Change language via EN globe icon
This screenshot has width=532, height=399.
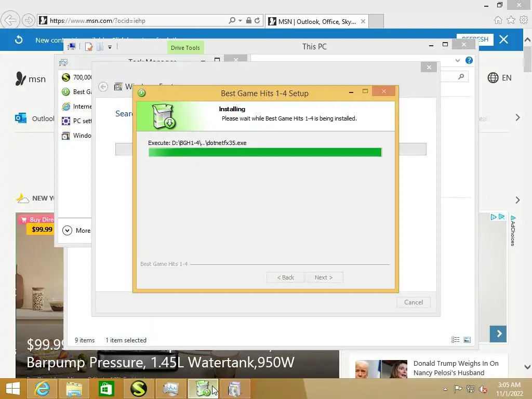[499, 78]
